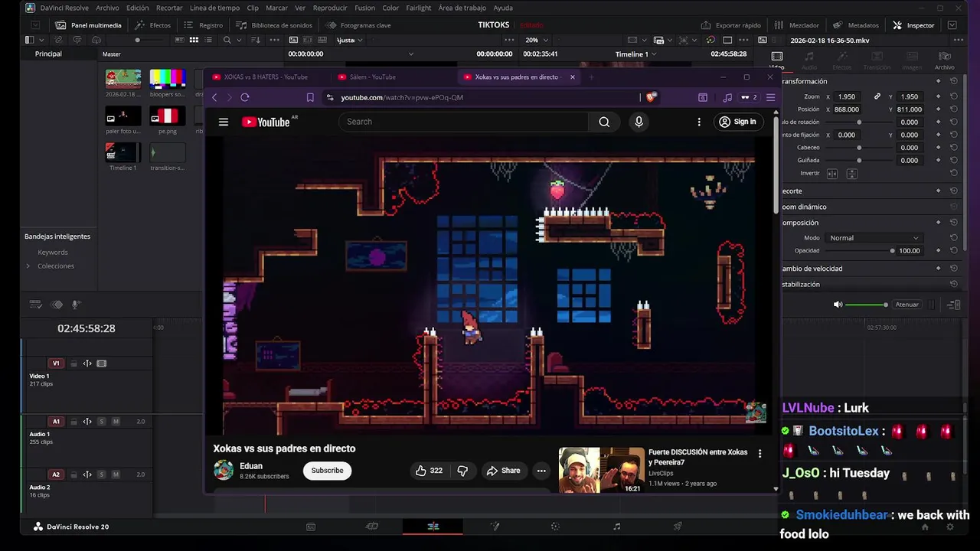Adjust the Ángulo de rotación slider
Screen dimensions: 980x551
click(859, 122)
